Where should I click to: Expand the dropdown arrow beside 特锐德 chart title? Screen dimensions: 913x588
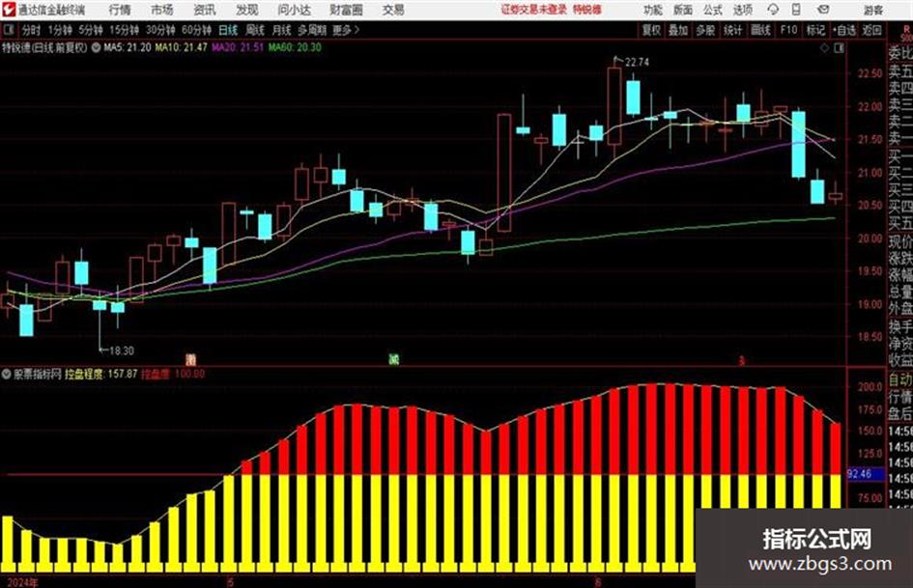click(96, 47)
